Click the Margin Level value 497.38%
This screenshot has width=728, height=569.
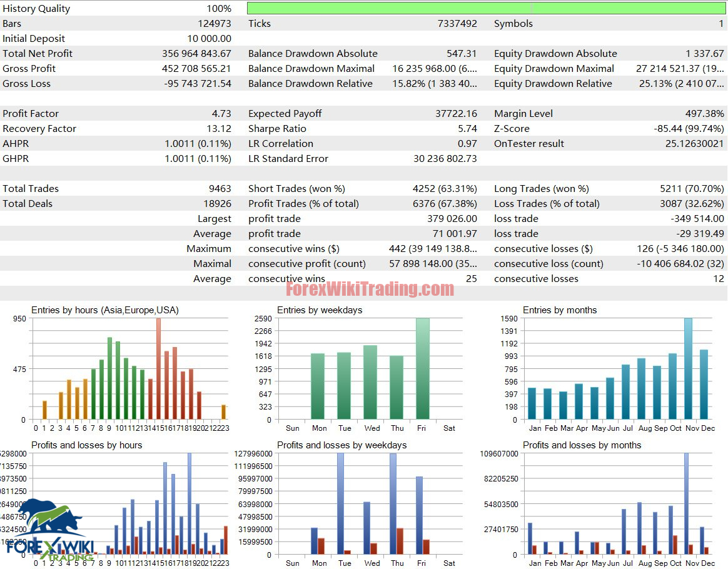tap(705, 114)
